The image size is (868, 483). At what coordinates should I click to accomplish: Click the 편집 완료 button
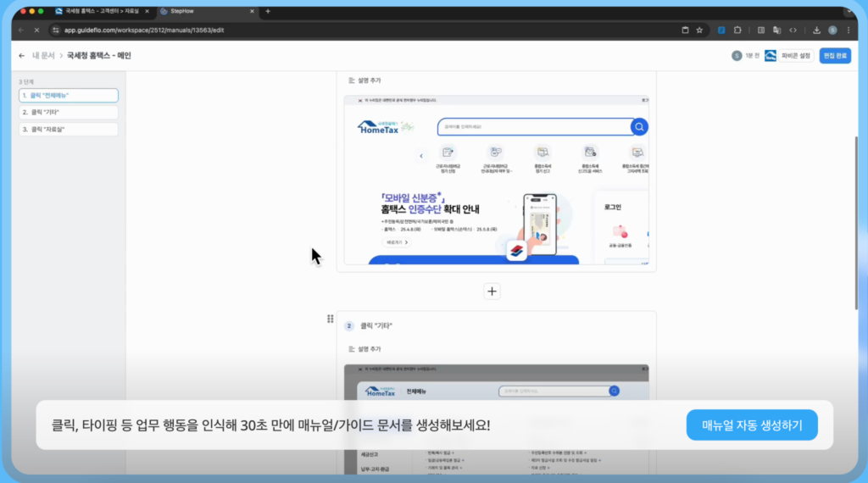tap(835, 55)
